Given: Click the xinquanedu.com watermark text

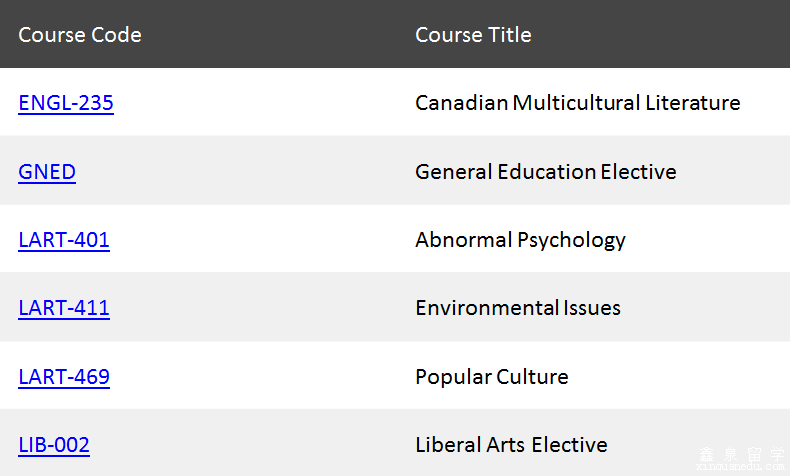Looking at the screenshot, I should pos(741,467).
